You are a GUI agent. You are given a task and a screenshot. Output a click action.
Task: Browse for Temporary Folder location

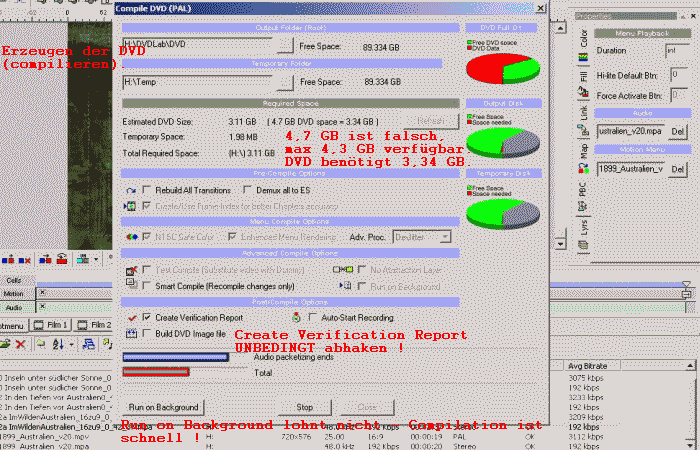285,83
